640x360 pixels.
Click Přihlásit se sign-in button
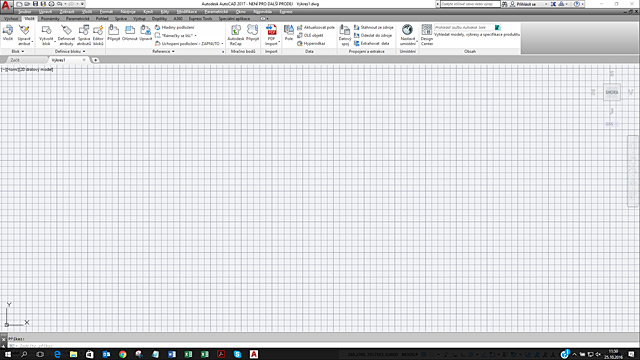pos(526,4)
